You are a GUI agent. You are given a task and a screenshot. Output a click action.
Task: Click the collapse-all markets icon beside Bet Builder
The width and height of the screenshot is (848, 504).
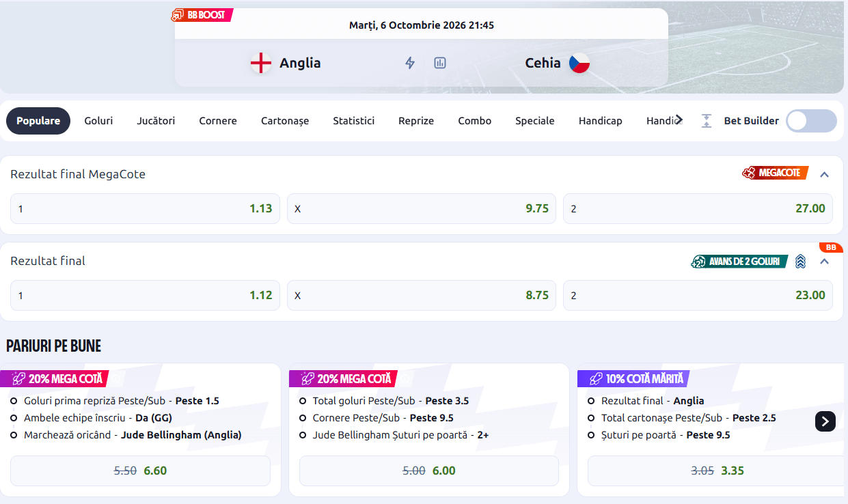point(707,121)
